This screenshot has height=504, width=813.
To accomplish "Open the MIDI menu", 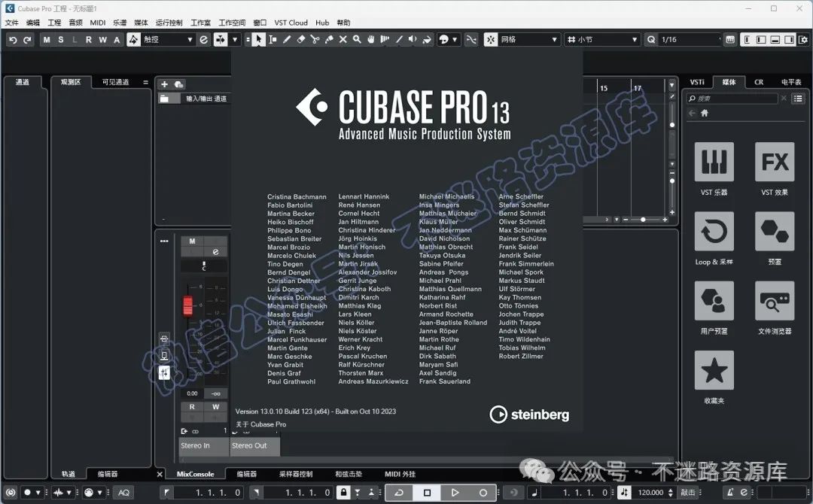I will 97,23.
